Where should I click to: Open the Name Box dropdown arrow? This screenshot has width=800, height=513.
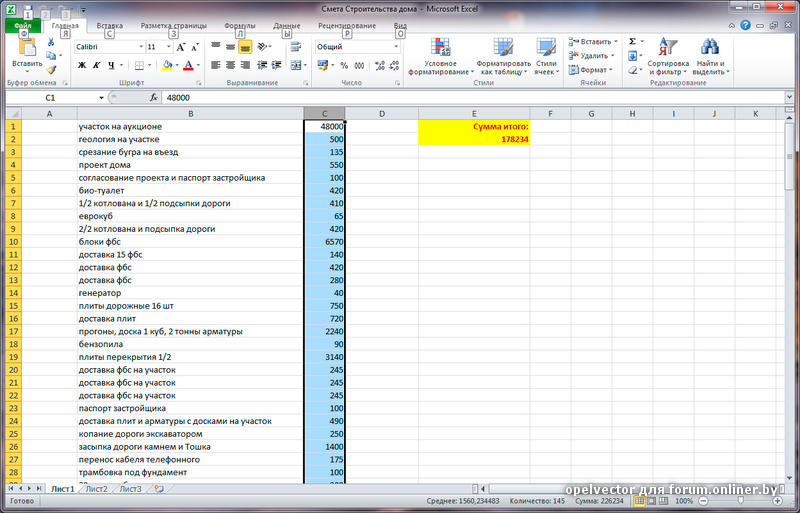pyautogui.click(x=101, y=98)
